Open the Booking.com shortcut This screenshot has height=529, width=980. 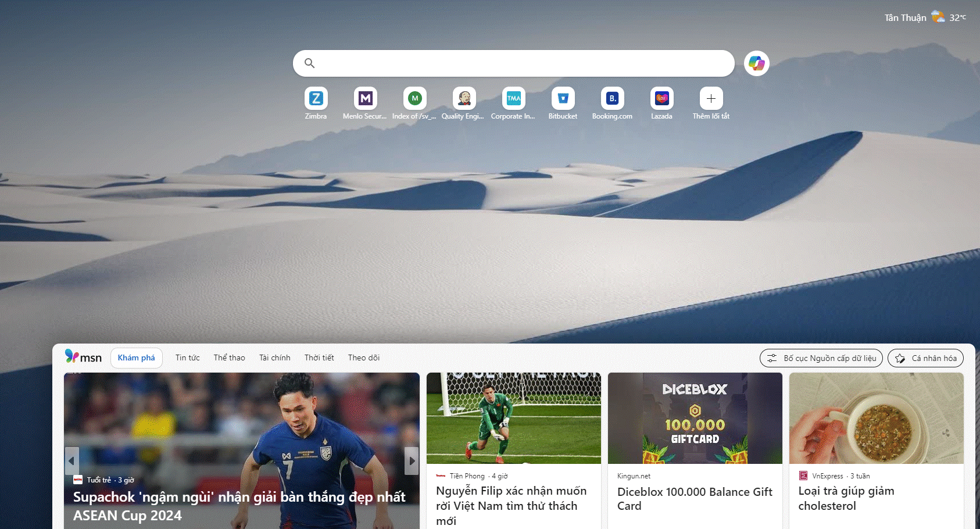pos(612,99)
